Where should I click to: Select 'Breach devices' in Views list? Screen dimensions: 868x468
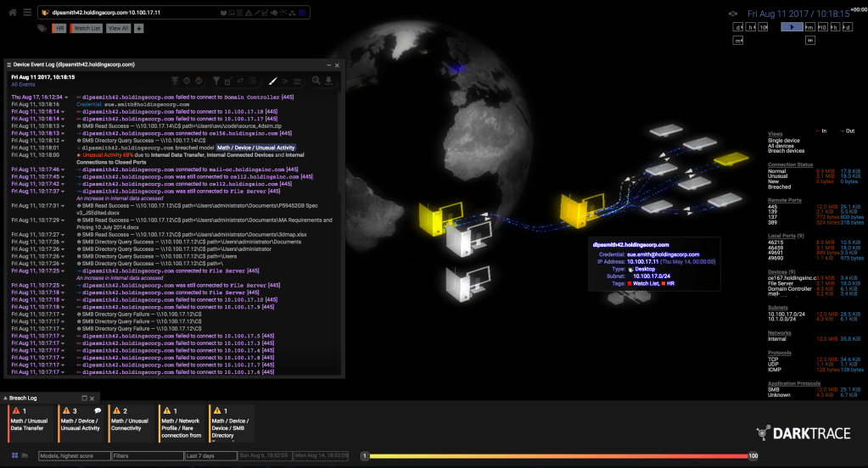[x=787, y=151]
